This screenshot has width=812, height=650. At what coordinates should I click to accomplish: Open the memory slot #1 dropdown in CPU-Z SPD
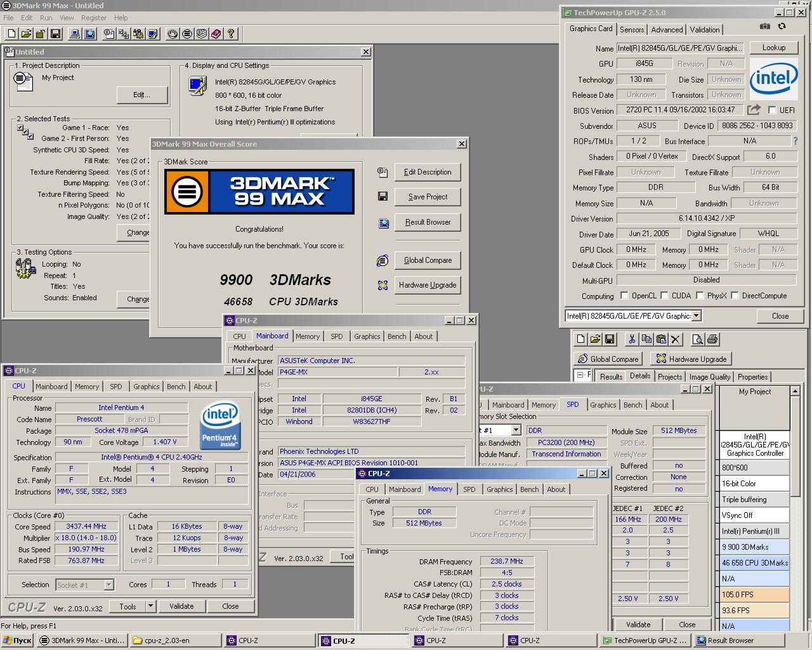(x=516, y=430)
